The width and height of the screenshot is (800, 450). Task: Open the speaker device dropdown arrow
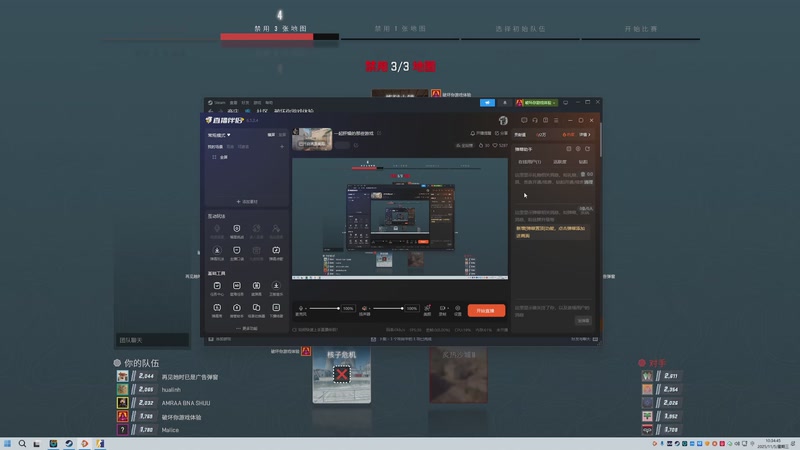369,309
